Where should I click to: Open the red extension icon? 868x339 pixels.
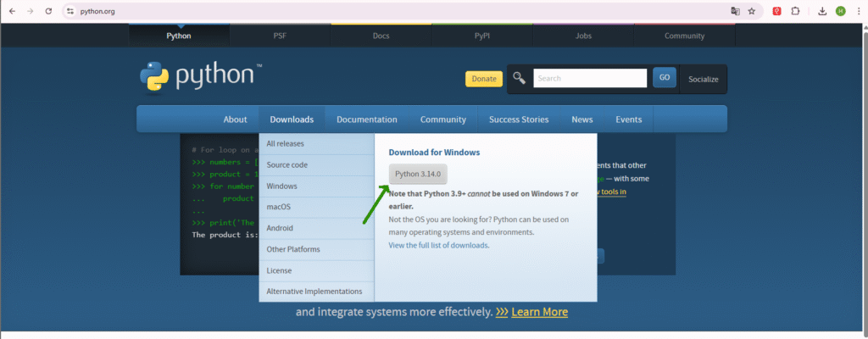coord(777,11)
